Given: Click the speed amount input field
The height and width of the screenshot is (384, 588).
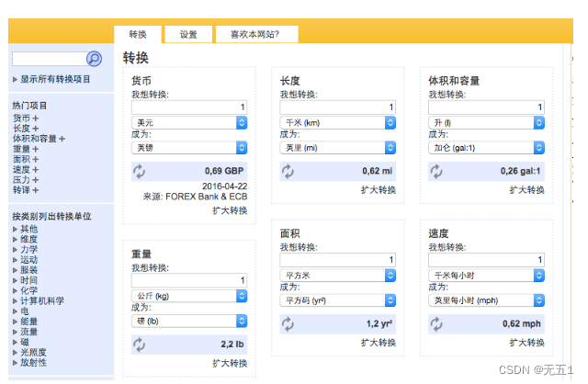Looking at the screenshot, I should pos(486,260).
